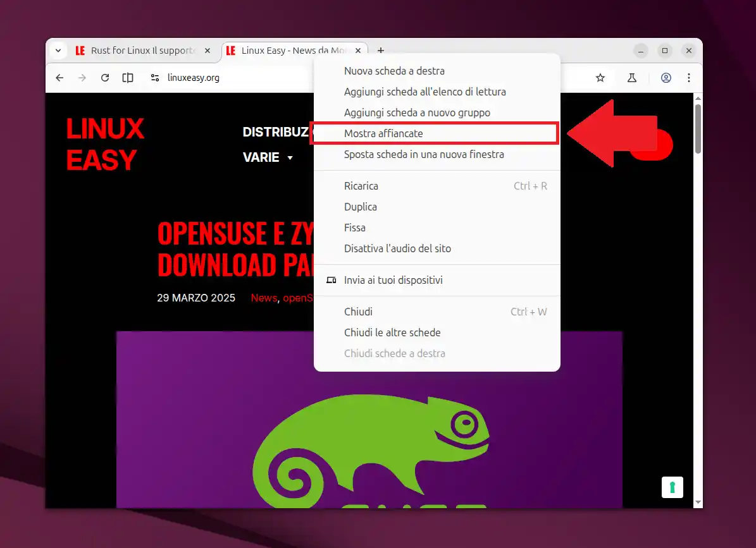The height and width of the screenshot is (548, 756).
Task: Choose Nuova scheda a destra
Action: pyautogui.click(x=437, y=71)
